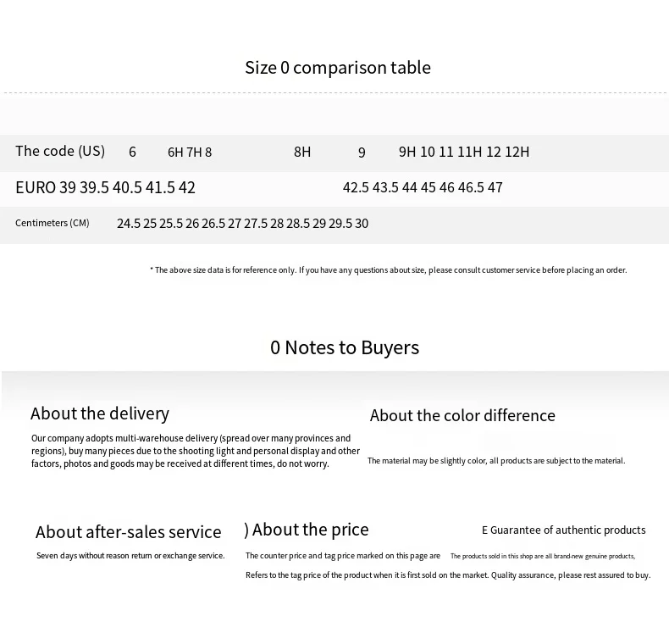Click US size 8H in the table
Image resolution: width=669 pixels, height=644 pixels.
(302, 152)
